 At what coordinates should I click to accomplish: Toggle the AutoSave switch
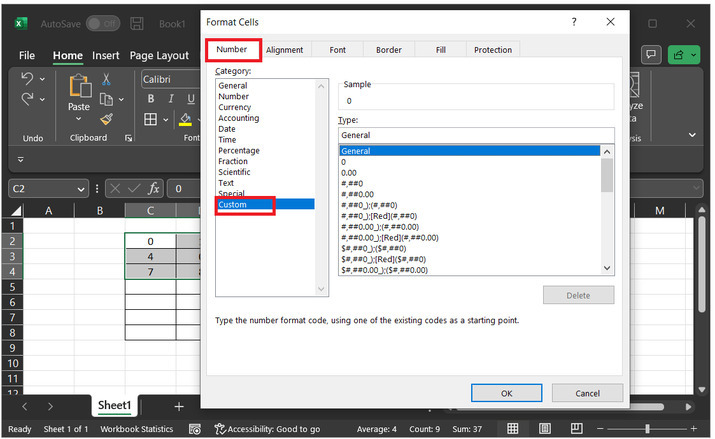[103, 23]
